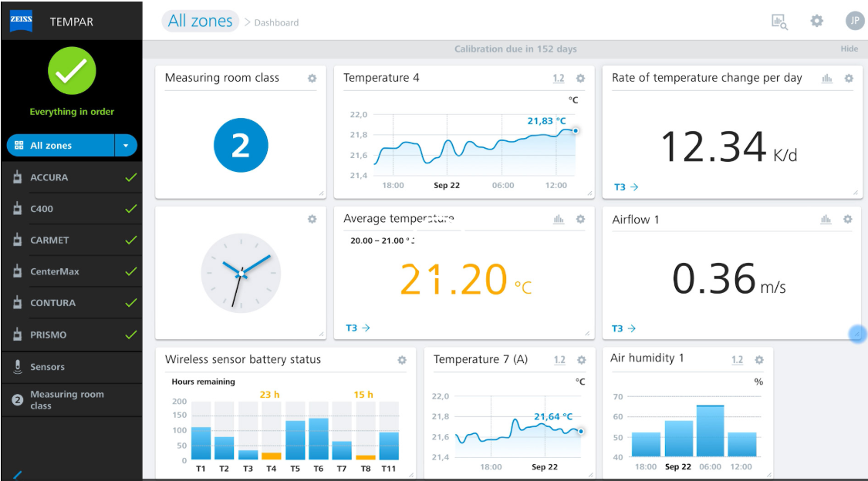Follow T3 link on Rate of temperature change card
868x481 pixels.
coord(626,187)
